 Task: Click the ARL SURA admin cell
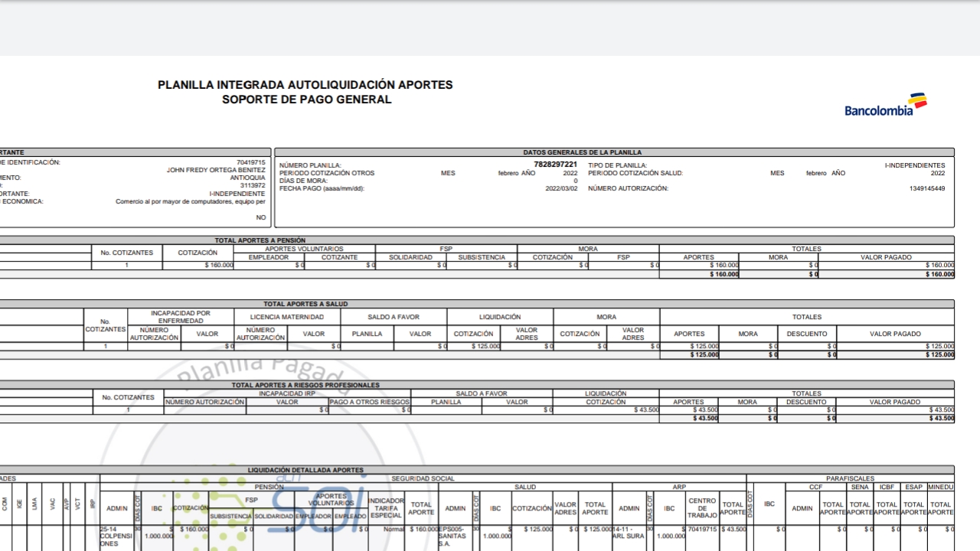[629, 532]
